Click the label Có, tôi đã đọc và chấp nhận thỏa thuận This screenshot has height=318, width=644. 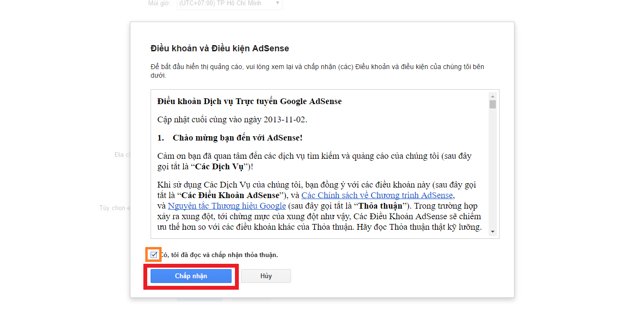tap(219, 255)
